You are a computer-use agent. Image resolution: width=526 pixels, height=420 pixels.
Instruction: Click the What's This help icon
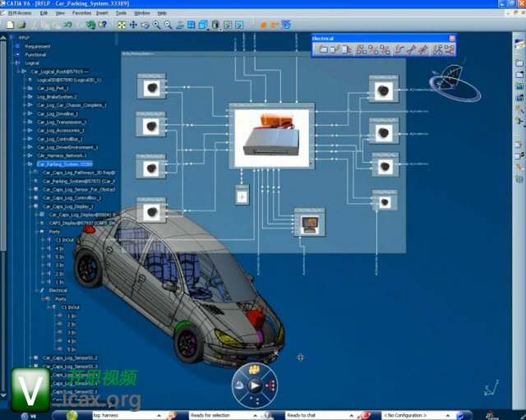102,25
